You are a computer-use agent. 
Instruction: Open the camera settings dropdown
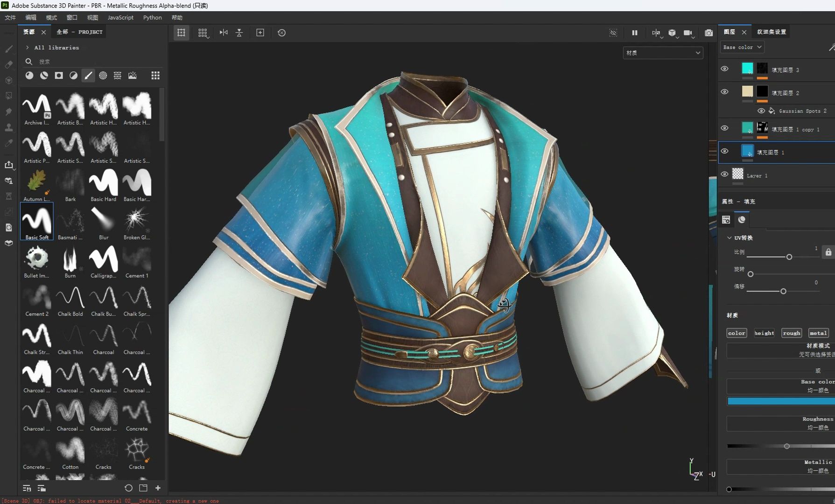point(688,33)
